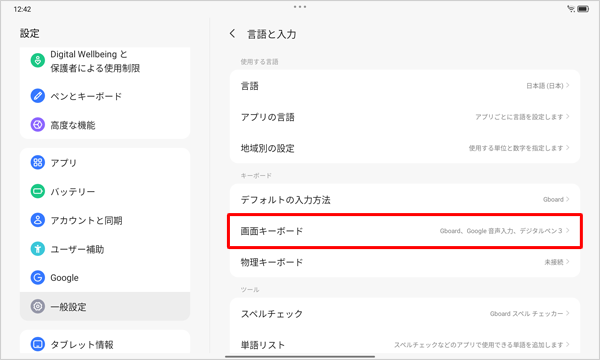Click the タブレット情報 tablet icon
The image size is (600, 360).
(38, 344)
